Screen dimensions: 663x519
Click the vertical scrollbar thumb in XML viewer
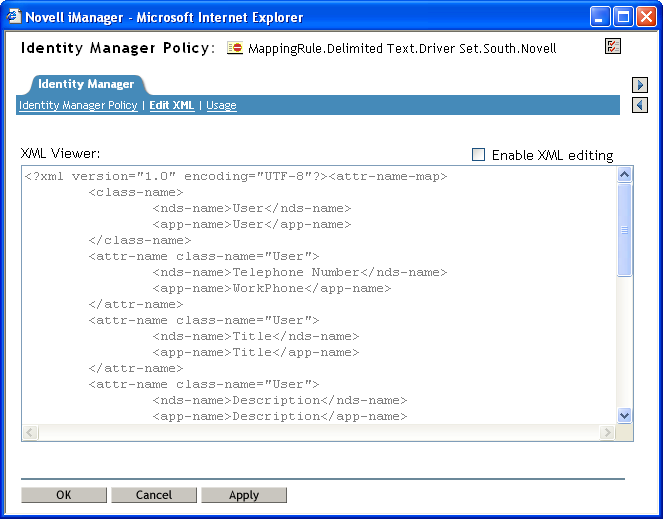point(624,230)
